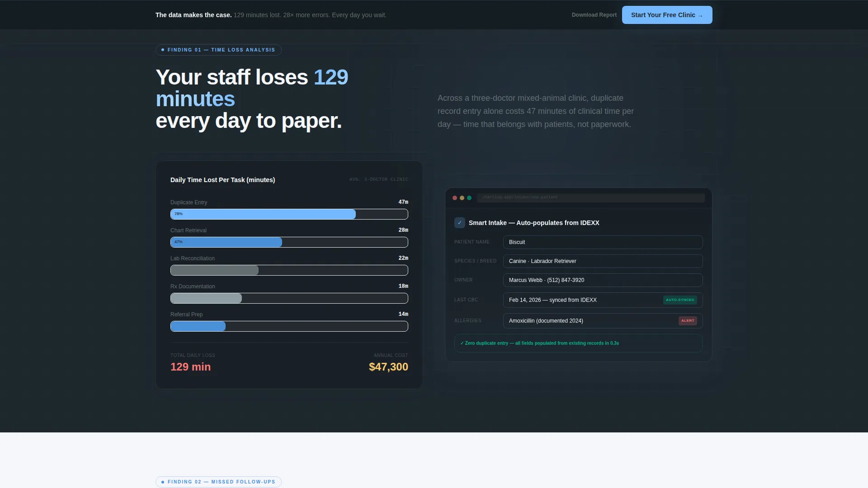Click the green window dot in mockup
This screenshot has width=868, height=488.
click(469, 198)
